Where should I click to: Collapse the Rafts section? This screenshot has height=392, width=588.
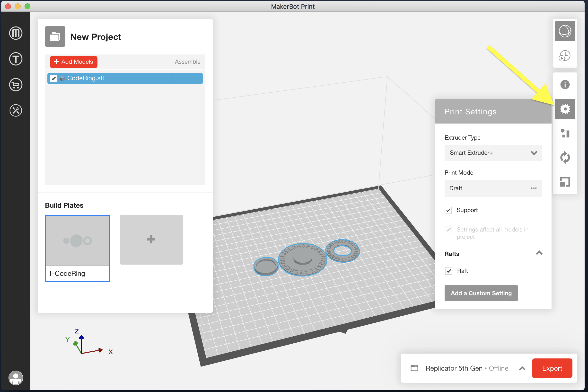coord(539,253)
